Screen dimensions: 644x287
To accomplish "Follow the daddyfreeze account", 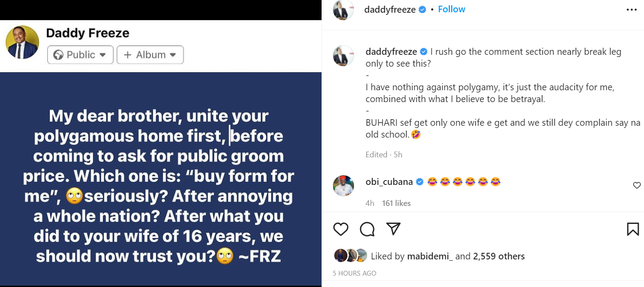I will click(x=452, y=9).
